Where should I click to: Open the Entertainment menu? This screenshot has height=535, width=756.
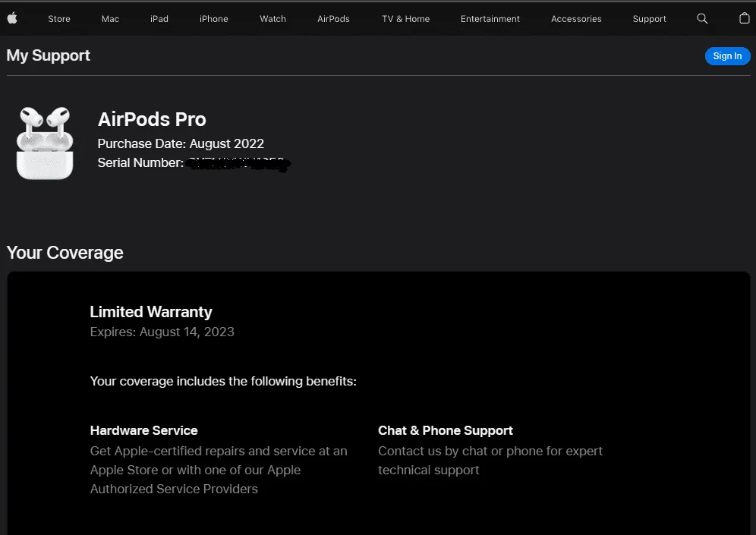(x=490, y=19)
